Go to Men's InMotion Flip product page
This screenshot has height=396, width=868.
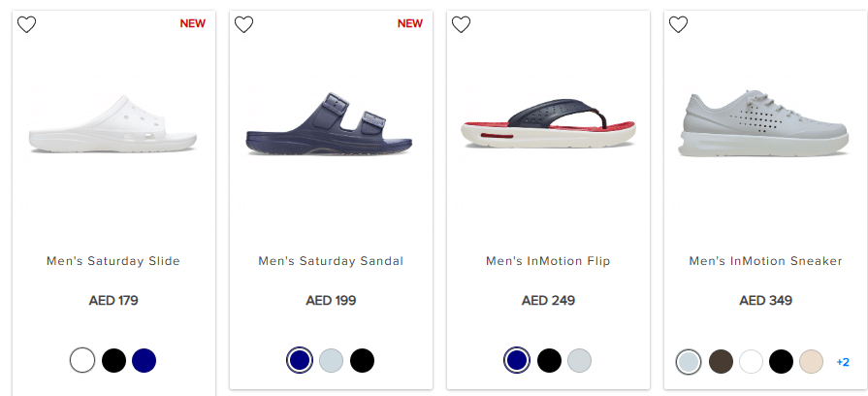coord(548,261)
